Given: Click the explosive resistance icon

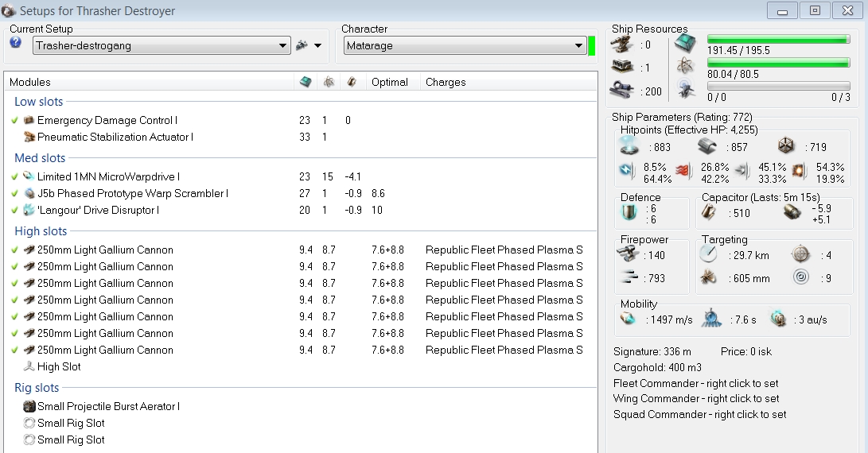Looking at the screenshot, I should click(x=798, y=171).
